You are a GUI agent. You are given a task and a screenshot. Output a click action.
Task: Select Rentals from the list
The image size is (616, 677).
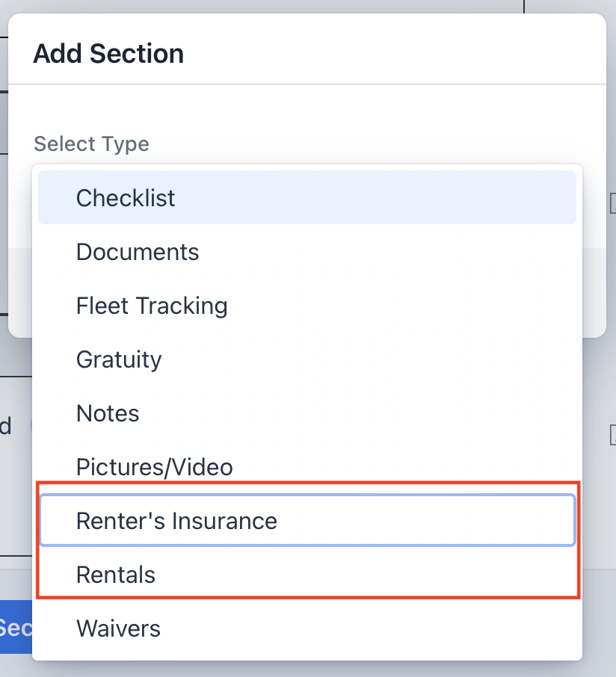pos(307,574)
